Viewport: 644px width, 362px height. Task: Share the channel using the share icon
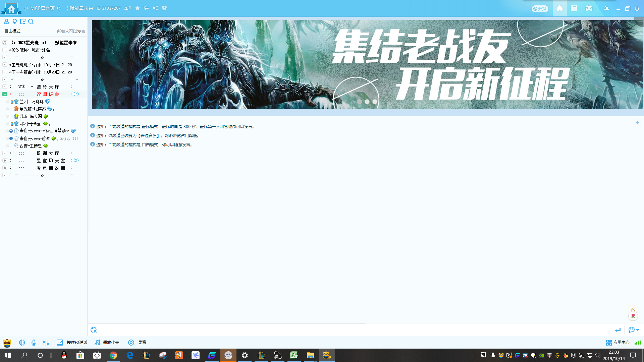(x=155, y=8)
